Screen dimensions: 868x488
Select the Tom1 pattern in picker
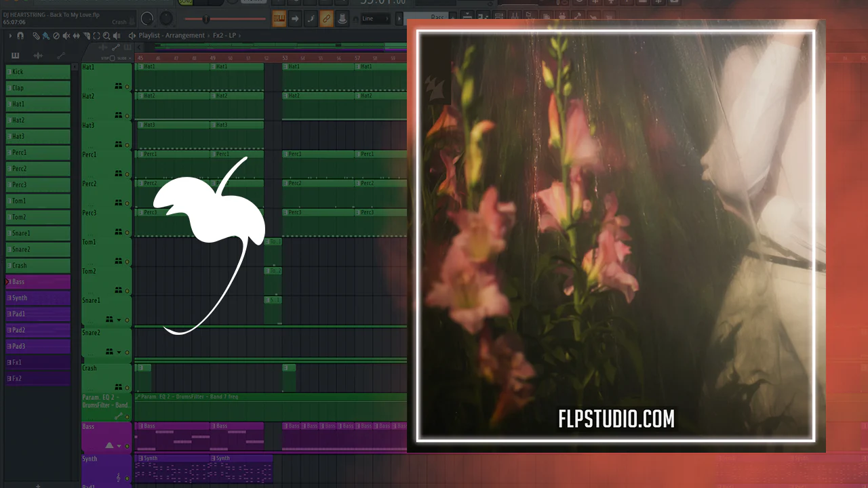38,201
